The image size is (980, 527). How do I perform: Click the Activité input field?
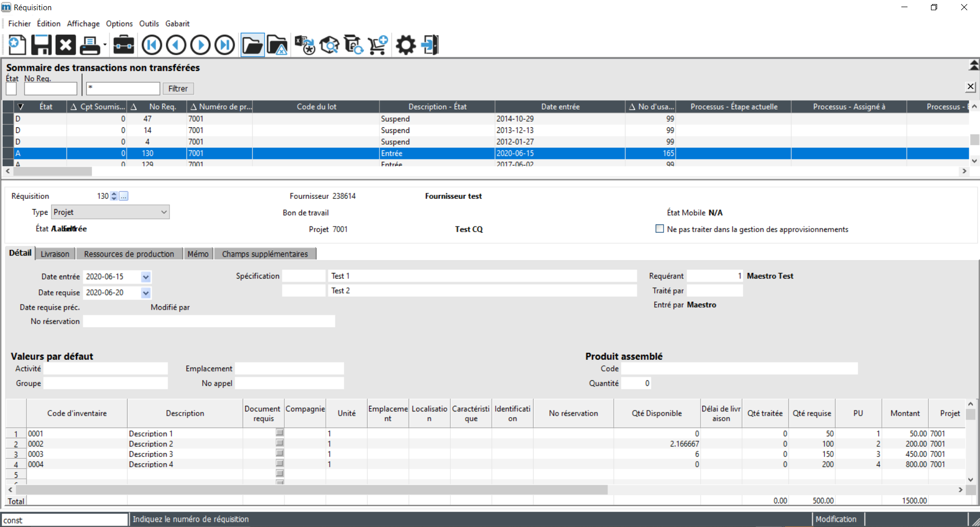(x=105, y=369)
